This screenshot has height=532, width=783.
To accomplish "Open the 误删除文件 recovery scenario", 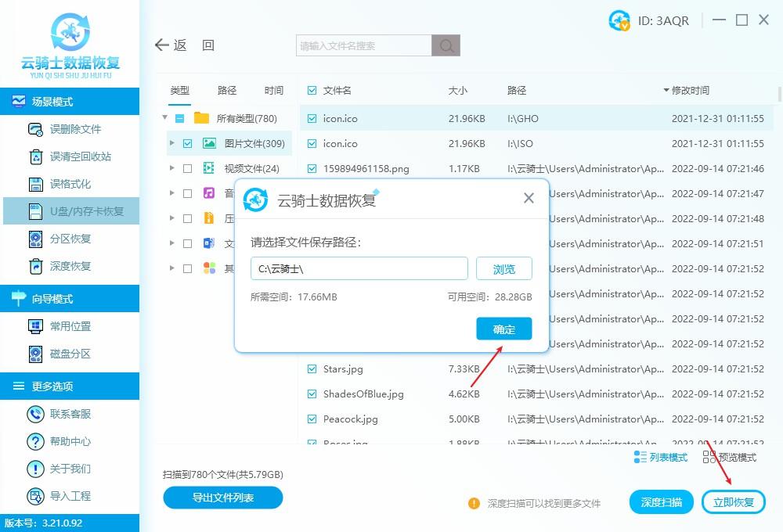I will coord(70,129).
